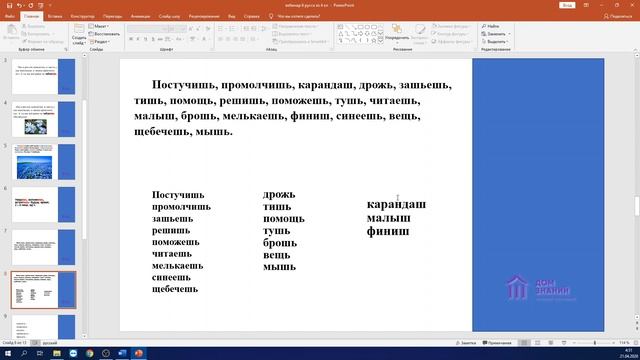Image resolution: width=640 pixels, height=360 pixels.
Task: Open the Контур фигуры shape outline dropdown
Action: pos(451,34)
